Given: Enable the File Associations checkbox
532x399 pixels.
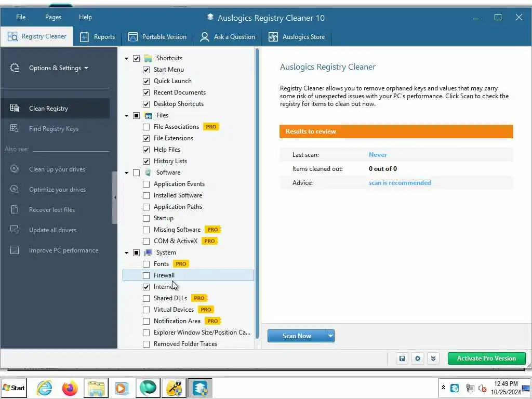Looking at the screenshot, I should coord(146,127).
